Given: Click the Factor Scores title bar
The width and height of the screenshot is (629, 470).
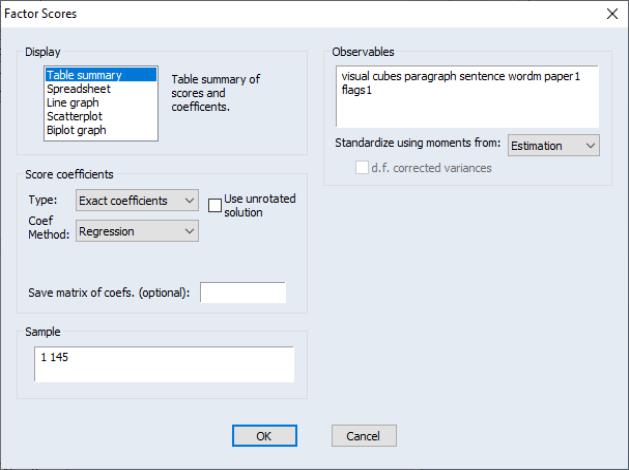Looking at the screenshot, I should coord(300,13).
